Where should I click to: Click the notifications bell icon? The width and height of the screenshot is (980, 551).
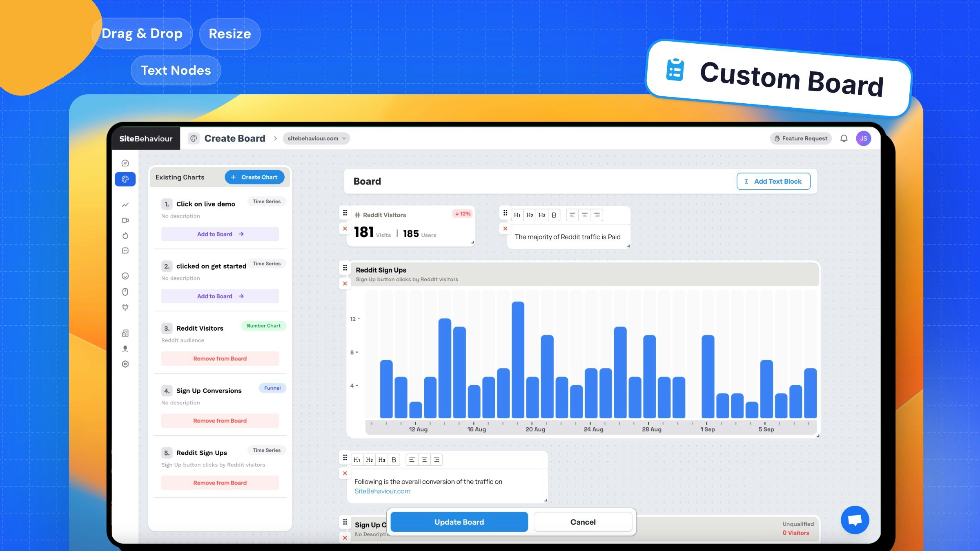(844, 138)
